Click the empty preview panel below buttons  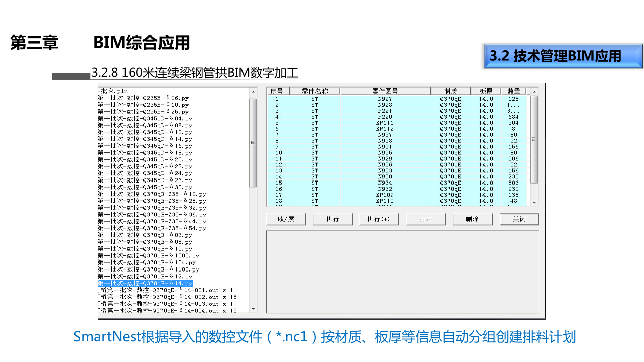(403, 271)
